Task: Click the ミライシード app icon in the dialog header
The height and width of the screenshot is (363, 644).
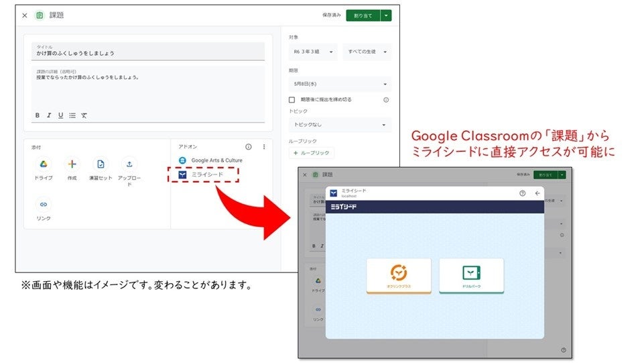Action: click(x=334, y=193)
